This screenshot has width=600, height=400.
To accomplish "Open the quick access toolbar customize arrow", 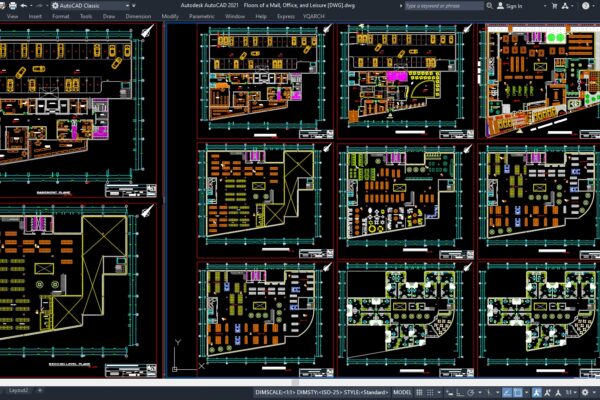I will tap(134, 6).
